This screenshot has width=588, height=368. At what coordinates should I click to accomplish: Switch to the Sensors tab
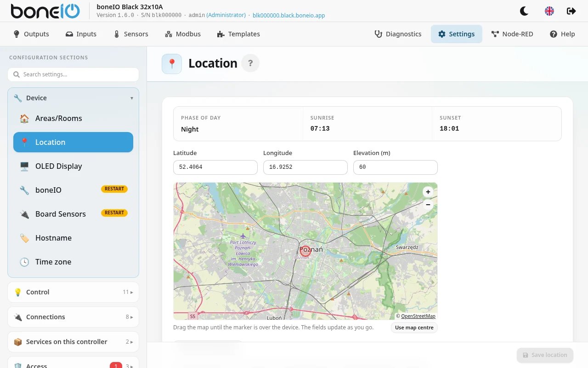(x=131, y=34)
